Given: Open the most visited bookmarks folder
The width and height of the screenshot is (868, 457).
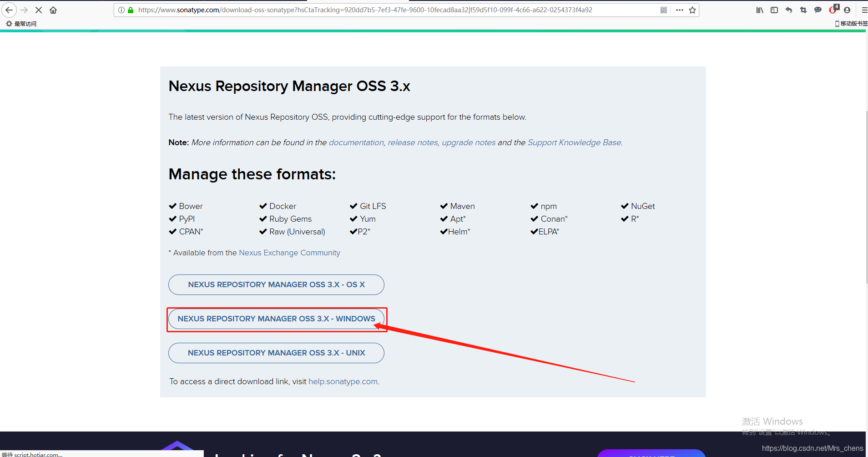Looking at the screenshot, I should pyautogui.click(x=21, y=24).
